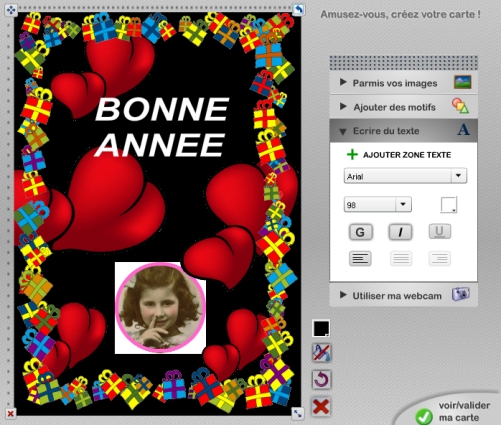This screenshot has height=425, width=501.
Task: Toggle italic with the I button
Action: pyautogui.click(x=400, y=232)
